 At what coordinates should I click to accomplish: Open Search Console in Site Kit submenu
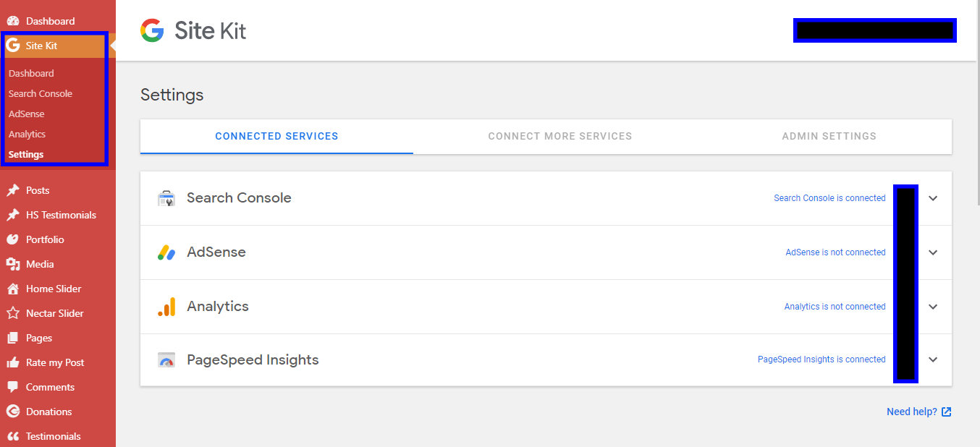pyautogui.click(x=41, y=94)
